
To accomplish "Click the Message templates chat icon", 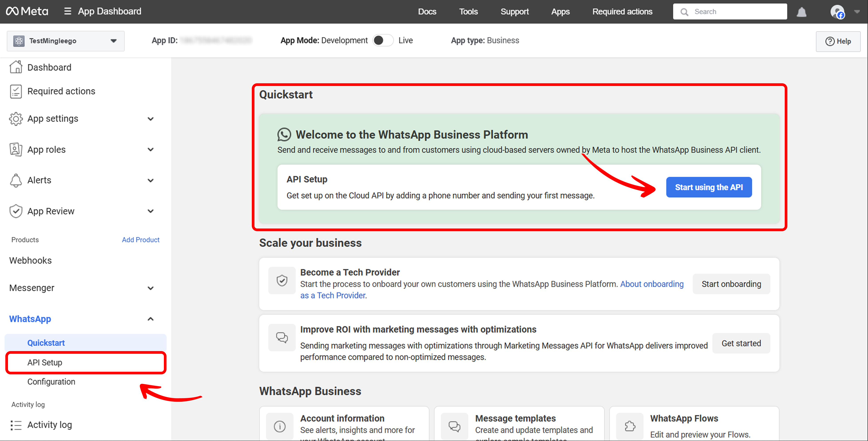I will point(455,426).
